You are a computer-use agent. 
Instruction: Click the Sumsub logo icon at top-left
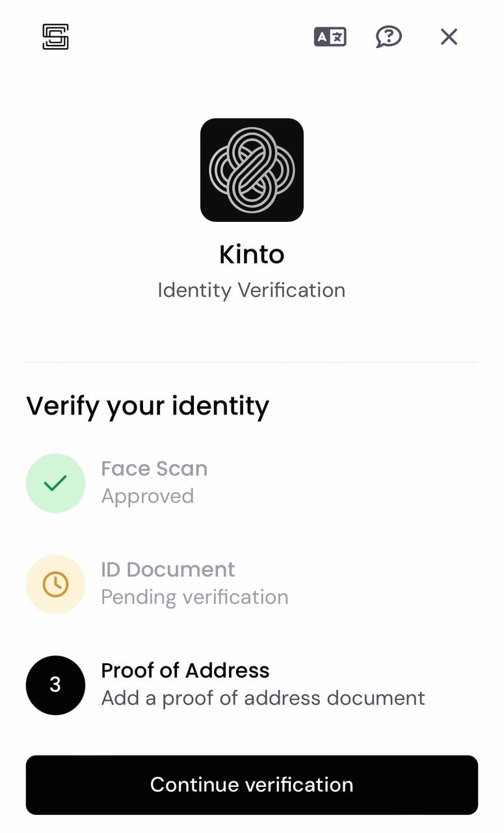pos(55,36)
